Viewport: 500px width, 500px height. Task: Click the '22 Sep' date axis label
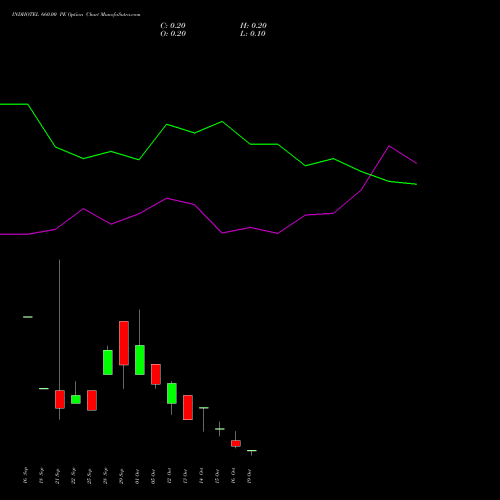pyautogui.click(x=73, y=476)
